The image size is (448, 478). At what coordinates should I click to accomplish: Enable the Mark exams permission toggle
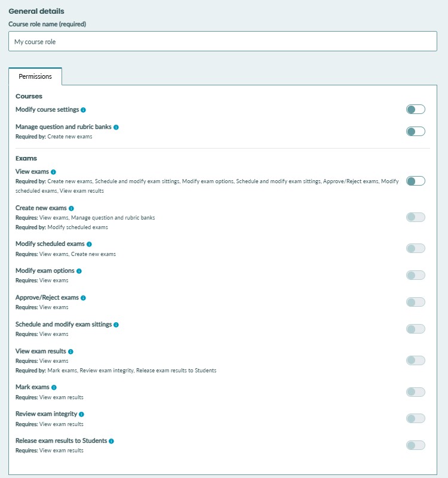[415, 392]
